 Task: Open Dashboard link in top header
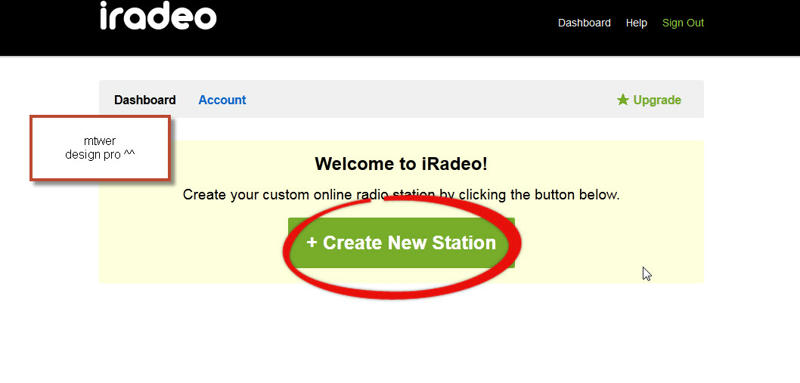click(x=584, y=23)
